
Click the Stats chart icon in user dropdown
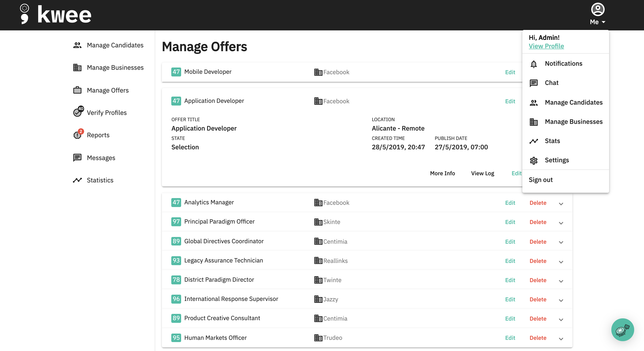(534, 141)
